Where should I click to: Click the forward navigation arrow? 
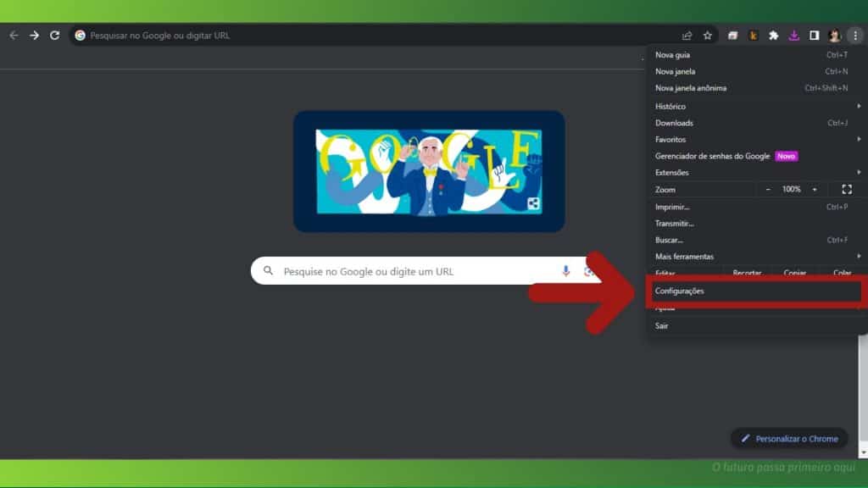click(34, 36)
